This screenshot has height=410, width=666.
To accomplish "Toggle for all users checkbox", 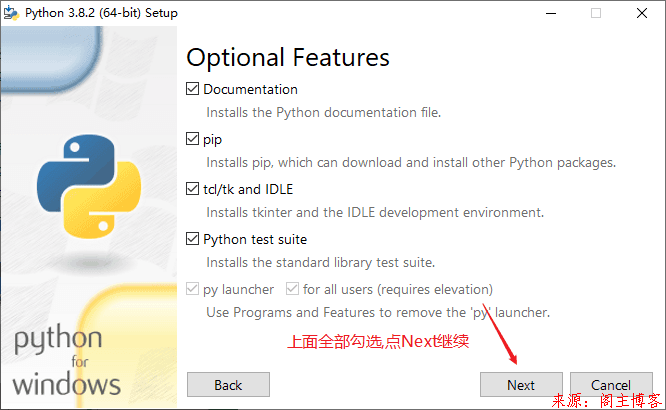I will click(x=292, y=289).
